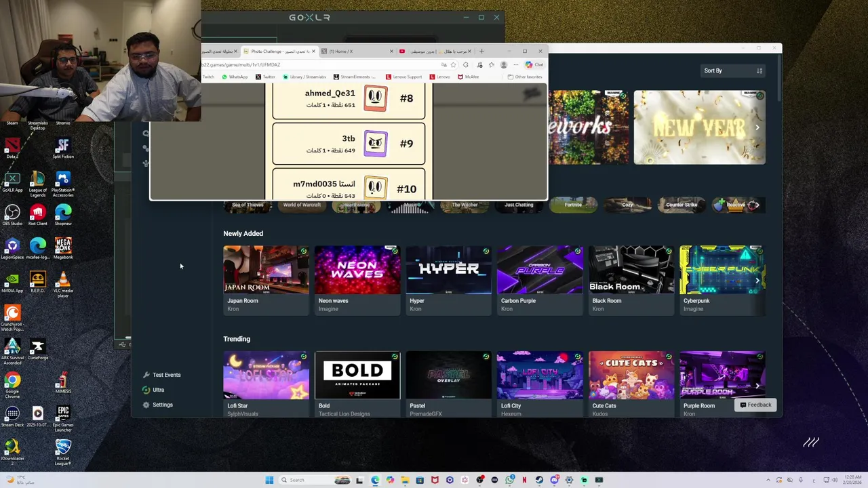Open the Lenovo Support bookmark

point(403,77)
